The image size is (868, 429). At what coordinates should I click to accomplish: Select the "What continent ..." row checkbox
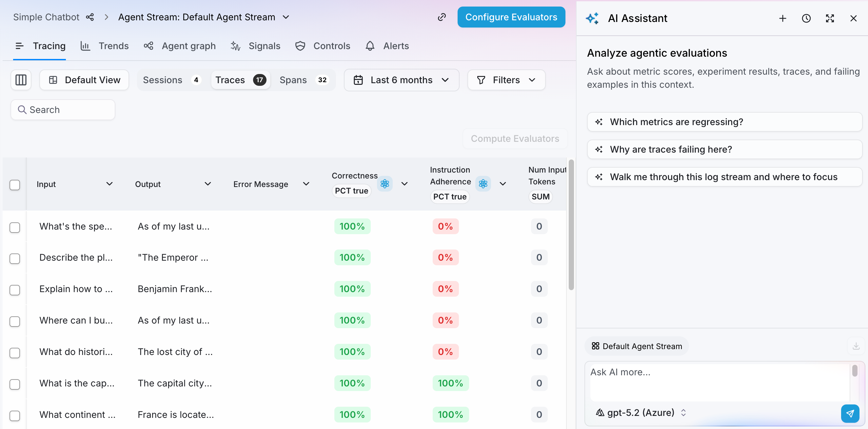(x=15, y=416)
